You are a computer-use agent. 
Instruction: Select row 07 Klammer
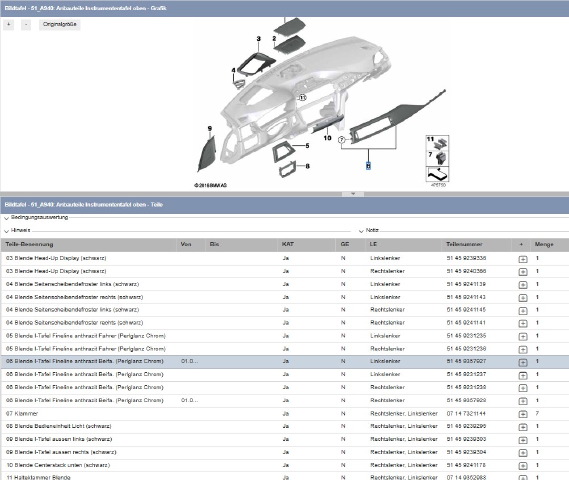[284, 414]
